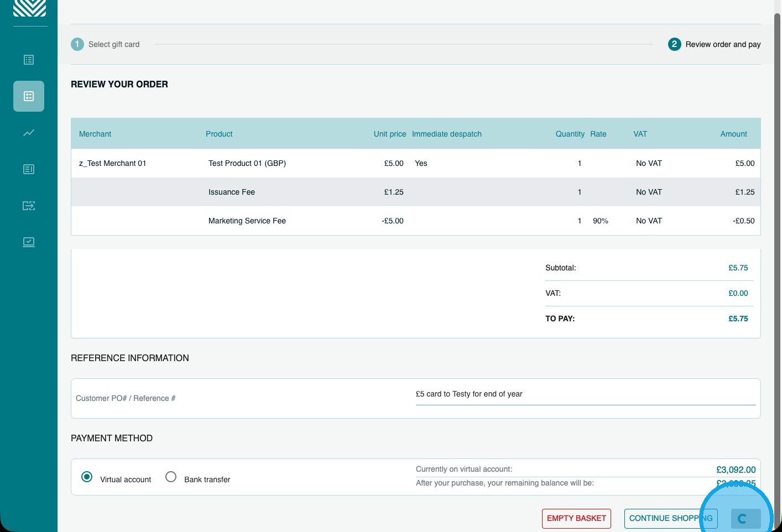Viewport: 782px width, 532px height.
Task: Open the news-style report sidebar icon
Action: [x=29, y=169]
